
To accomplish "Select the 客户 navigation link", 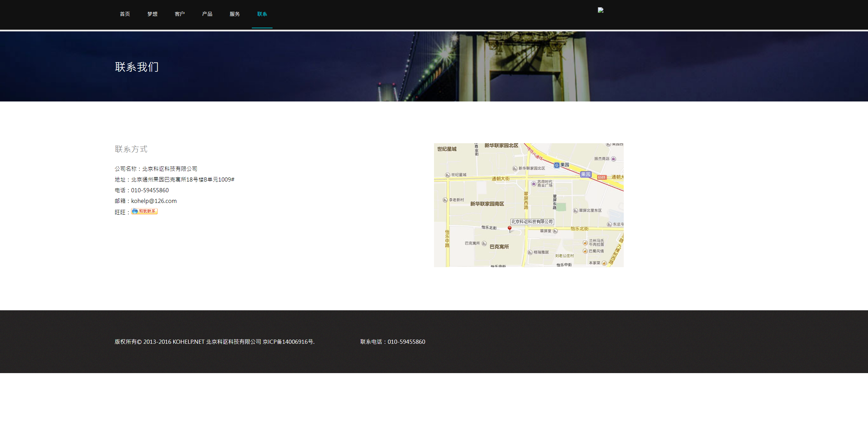I will [180, 14].
